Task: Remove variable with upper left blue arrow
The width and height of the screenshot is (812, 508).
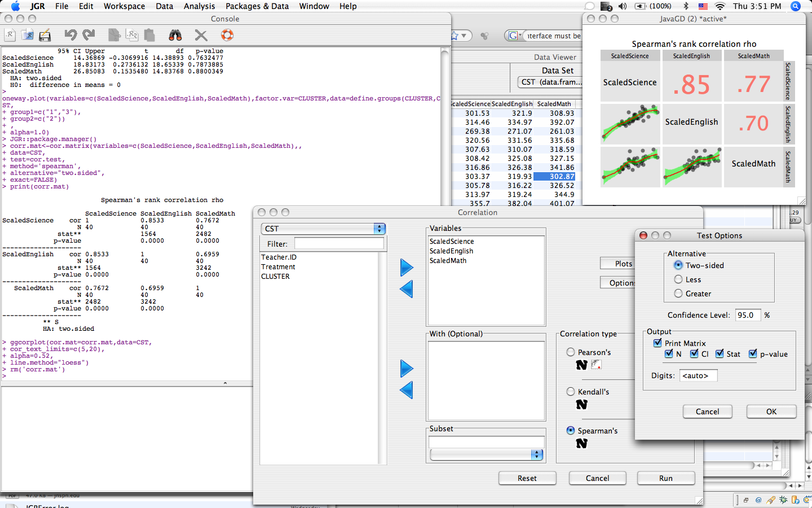Action: [x=407, y=289]
